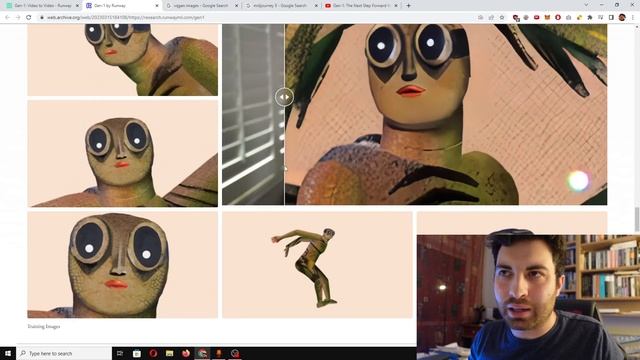Open the media controls icon
The height and width of the screenshot is (360, 640).
point(600,18)
